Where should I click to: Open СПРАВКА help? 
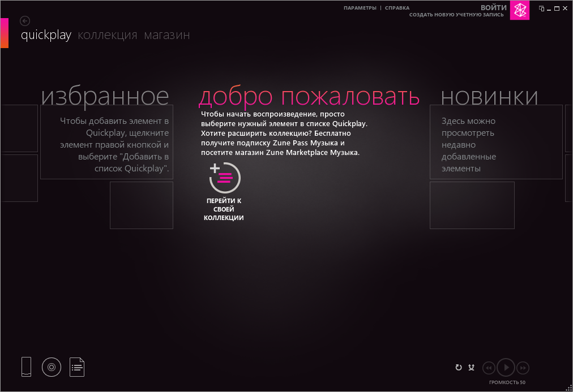point(397,8)
